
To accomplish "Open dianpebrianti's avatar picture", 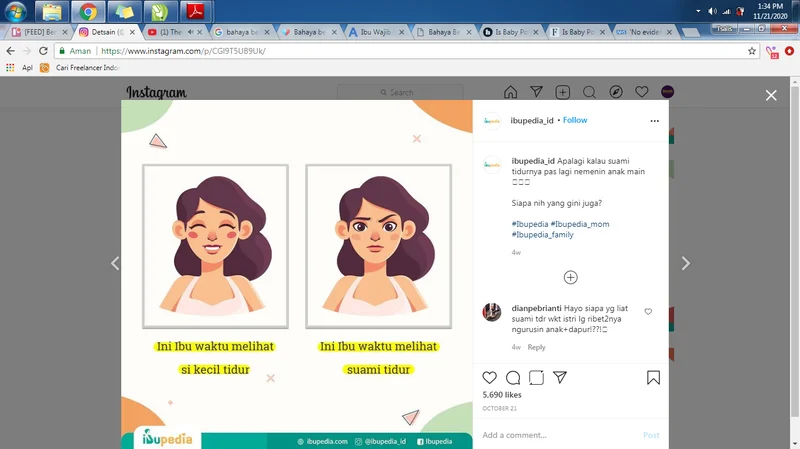I will coord(492,312).
